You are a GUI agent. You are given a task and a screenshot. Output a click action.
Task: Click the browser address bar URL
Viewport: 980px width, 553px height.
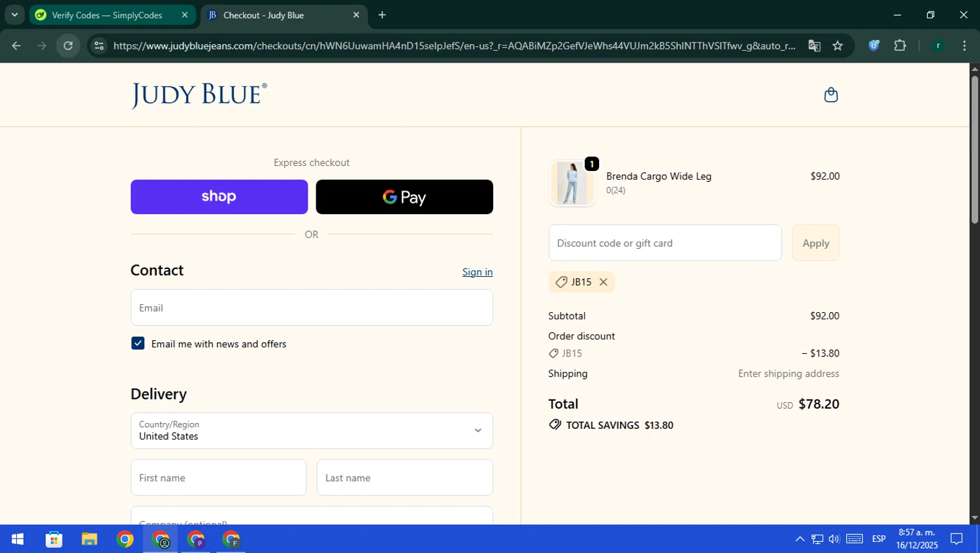click(454, 46)
